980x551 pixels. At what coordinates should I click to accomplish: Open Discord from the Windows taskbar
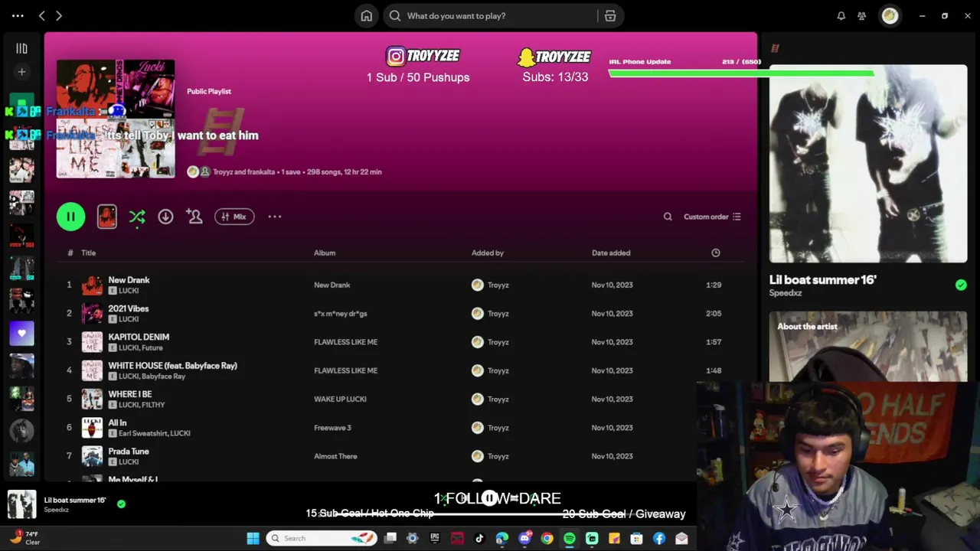click(x=524, y=538)
